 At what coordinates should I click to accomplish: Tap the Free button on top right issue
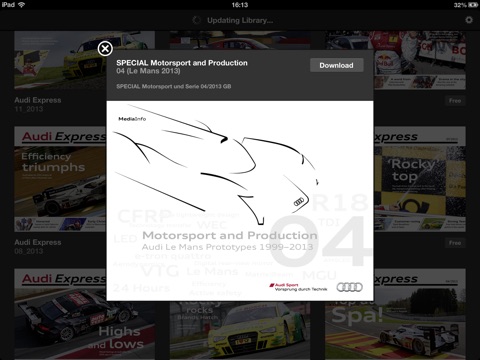(455, 101)
